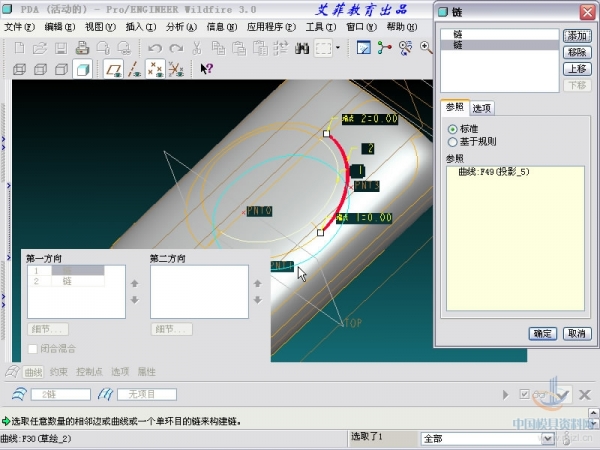Switch to the 参照 tab in 链 dialog
The height and width of the screenshot is (450, 600).
tap(455, 107)
